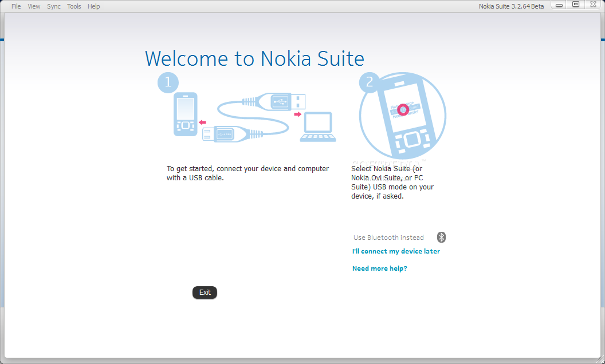Click the Nokia Suite 3.2.64 Beta title
The width and height of the screenshot is (605, 364).
click(x=511, y=6)
